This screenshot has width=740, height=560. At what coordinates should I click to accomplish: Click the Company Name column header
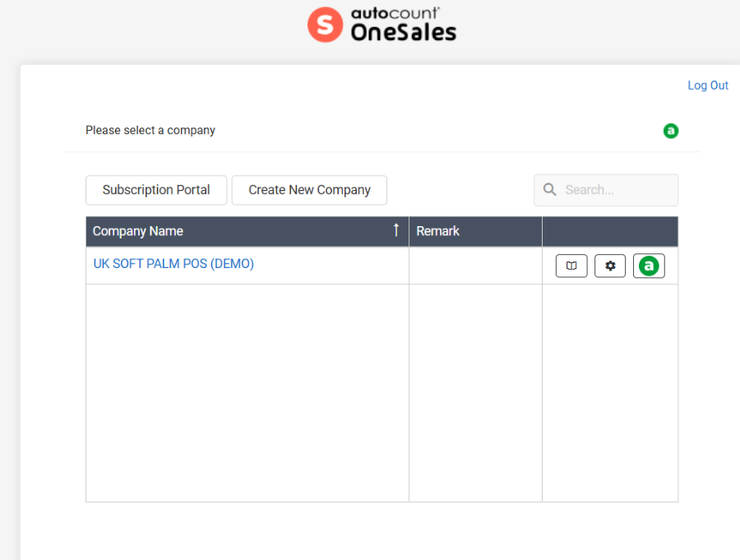(x=247, y=231)
